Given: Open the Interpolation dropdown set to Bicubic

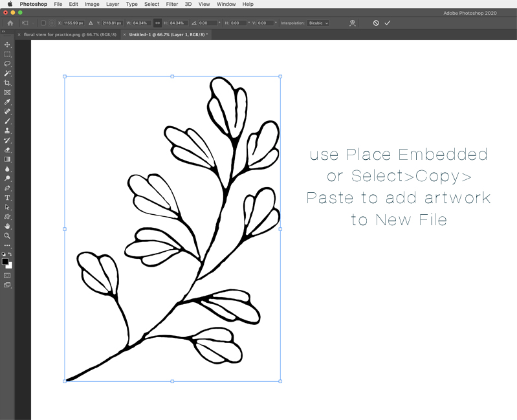Looking at the screenshot, I should [318, 23].
